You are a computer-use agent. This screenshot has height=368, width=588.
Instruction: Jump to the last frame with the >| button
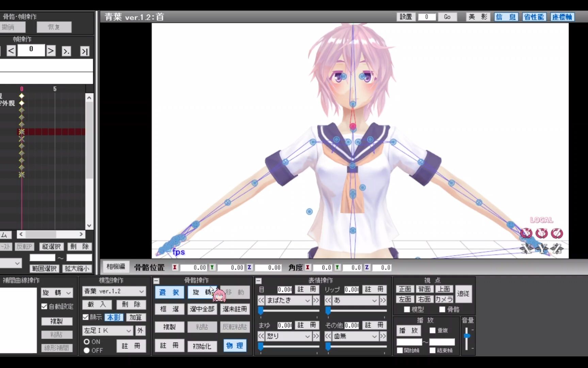(84, 51)
